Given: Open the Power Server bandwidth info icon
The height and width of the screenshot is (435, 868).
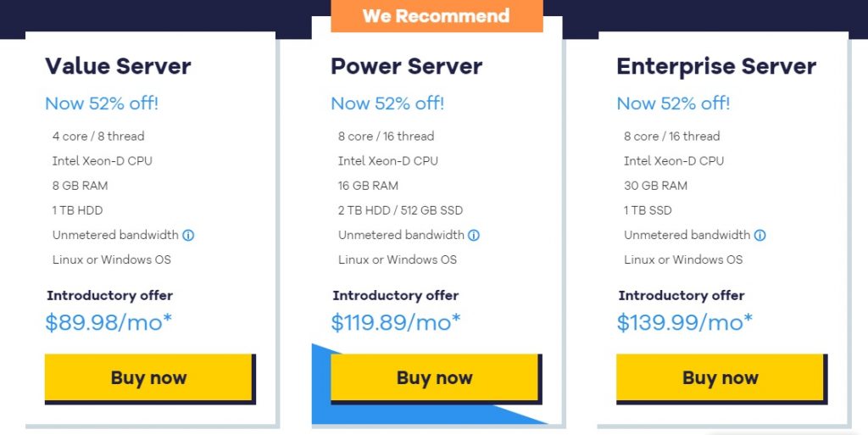Looking at the screenshot, I should (474, 235).
